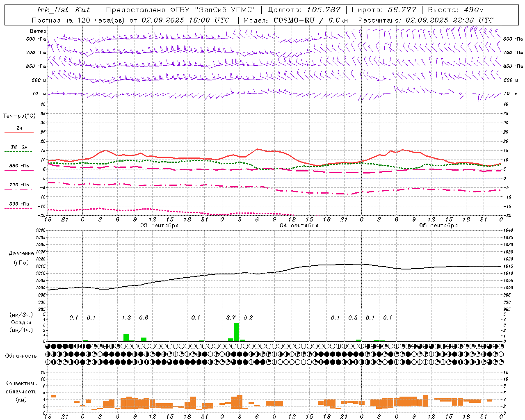Click the 10 м wind level label, left
This screenshot has width=525, height=420.
pos(39,94)
